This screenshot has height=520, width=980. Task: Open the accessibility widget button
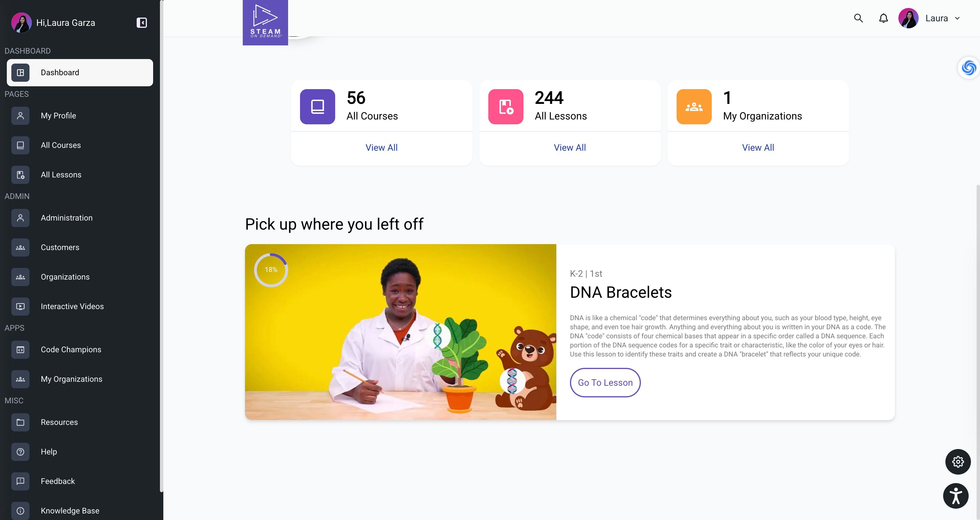(x=956, y=496)
